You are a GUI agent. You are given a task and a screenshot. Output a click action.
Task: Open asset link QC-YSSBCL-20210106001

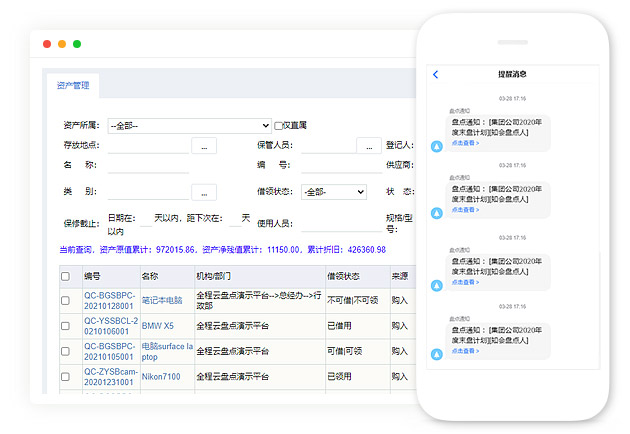coord(111,326)
